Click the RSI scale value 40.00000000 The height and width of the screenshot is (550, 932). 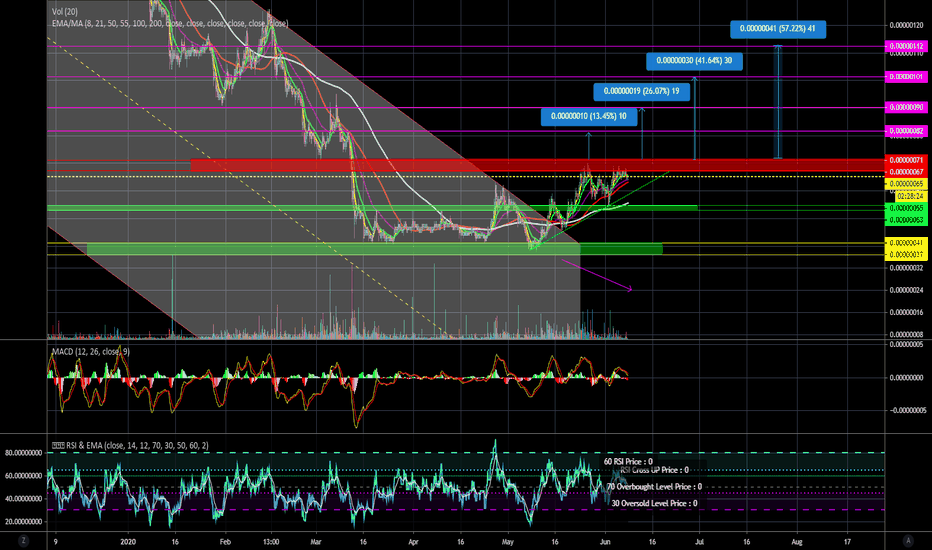[24, 499]
